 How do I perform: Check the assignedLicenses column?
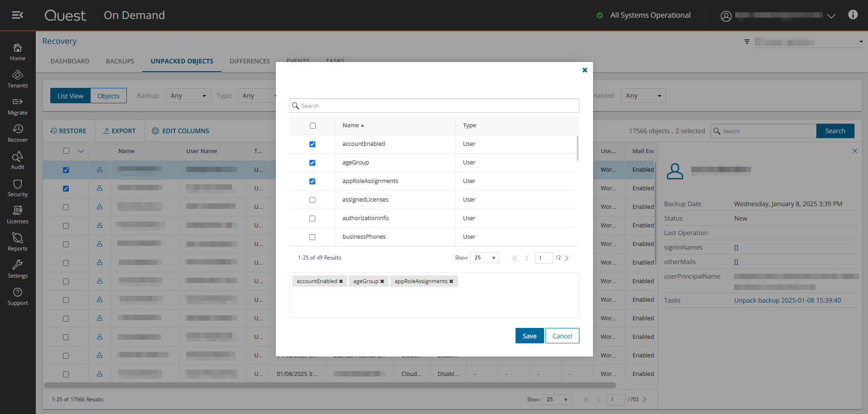pyautogui.click(x=312, y=200)
